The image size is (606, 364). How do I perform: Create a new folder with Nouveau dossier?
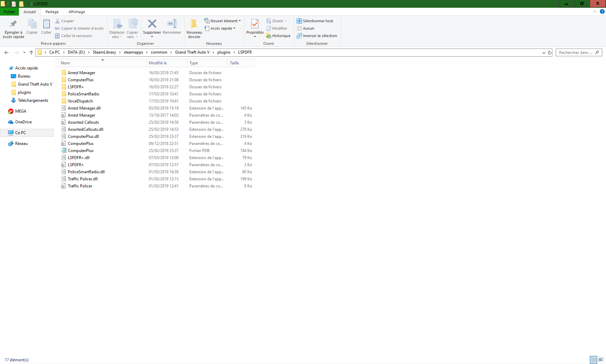pyautogui.click(x=194, y=24)
